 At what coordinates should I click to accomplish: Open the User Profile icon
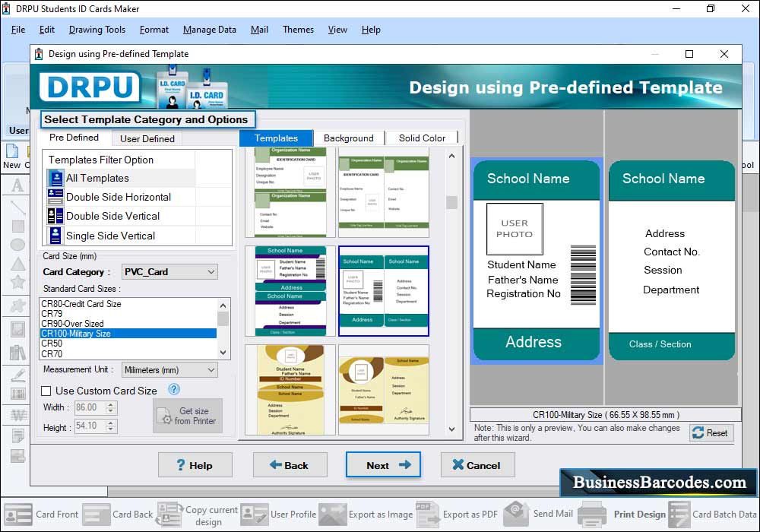click(255, 514)
